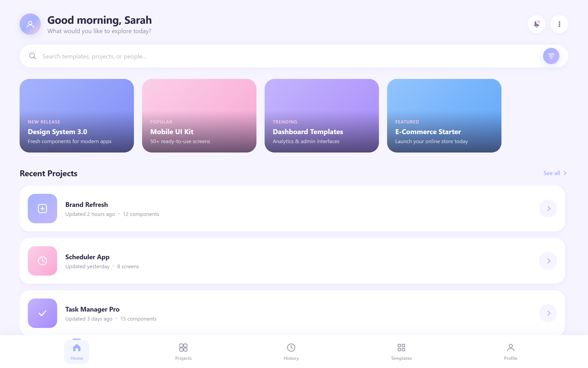
Task: Click the TRENDING label
Action: [x=285, y=122]
